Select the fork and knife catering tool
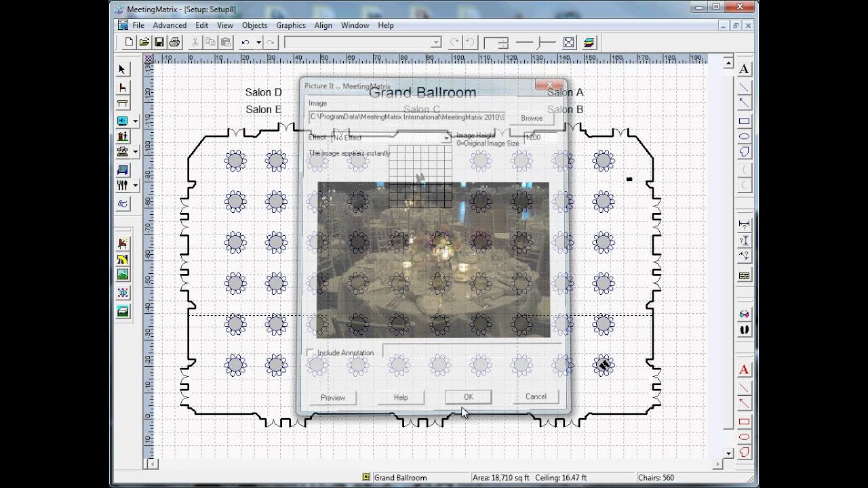This screenshot has width=868, height=488. click(x=123, y=185)
